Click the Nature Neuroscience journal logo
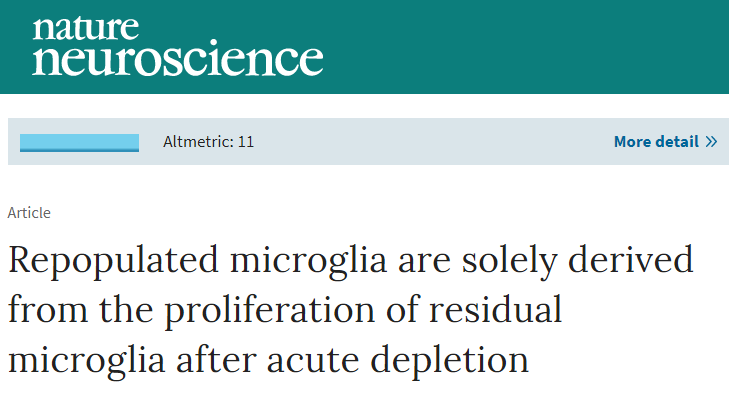Image resolution: width=729 pixels, height=396 pixels. point(178,46)
